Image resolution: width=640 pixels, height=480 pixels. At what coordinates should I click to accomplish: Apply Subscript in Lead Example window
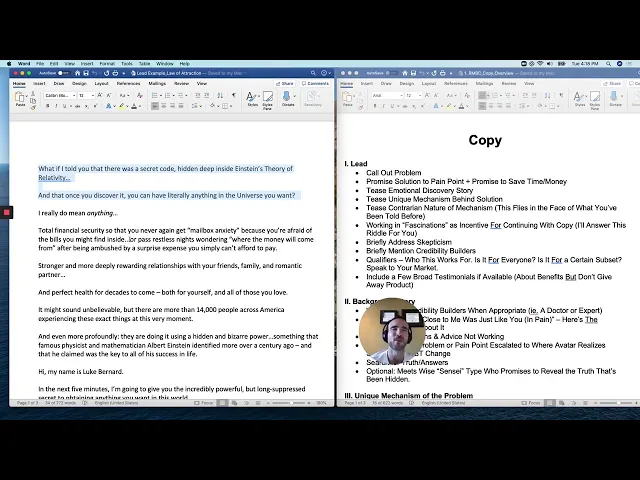(87, 106)
